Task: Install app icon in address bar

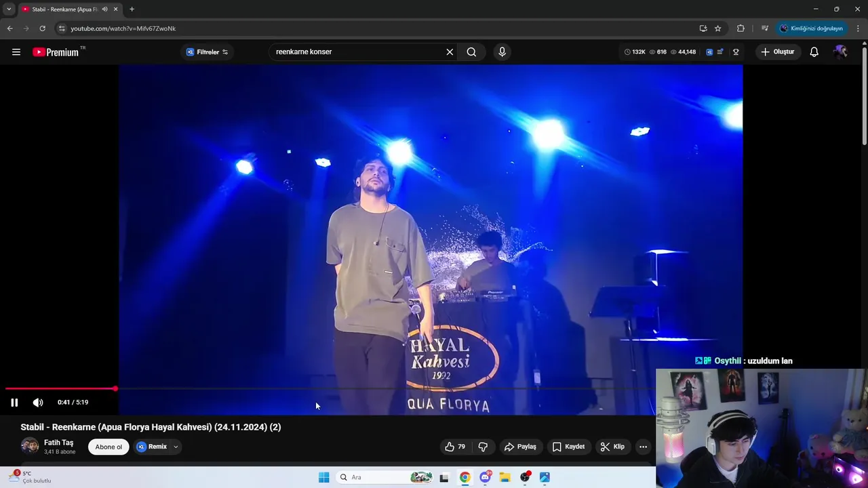Action: click(703, 28)
